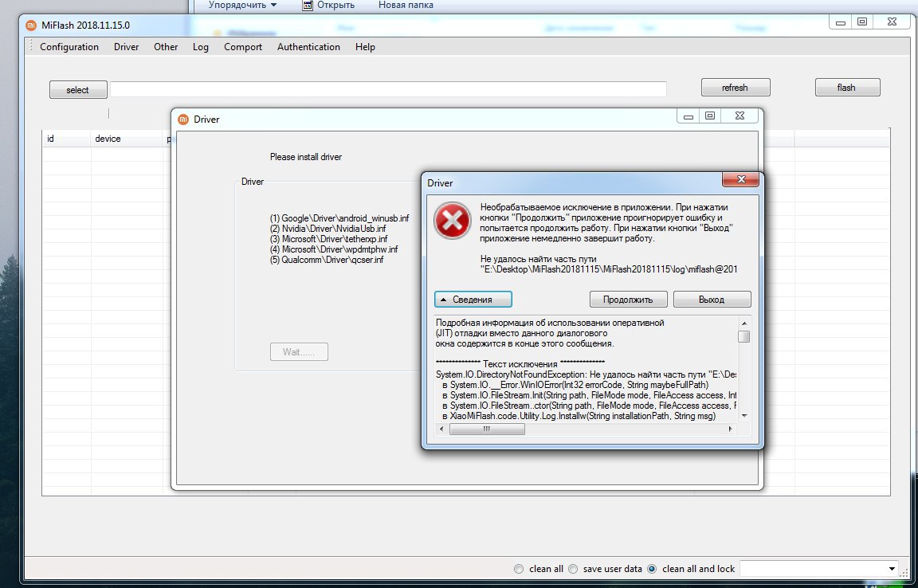Open the Log menu
Image resolution: width=918 pixels, height=588 pixels.
(201, 47)
